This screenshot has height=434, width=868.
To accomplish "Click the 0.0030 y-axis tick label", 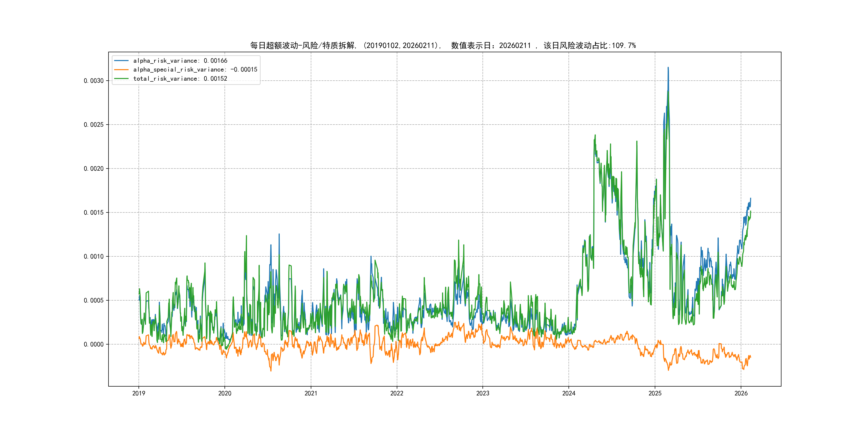I will click(94, 81).
